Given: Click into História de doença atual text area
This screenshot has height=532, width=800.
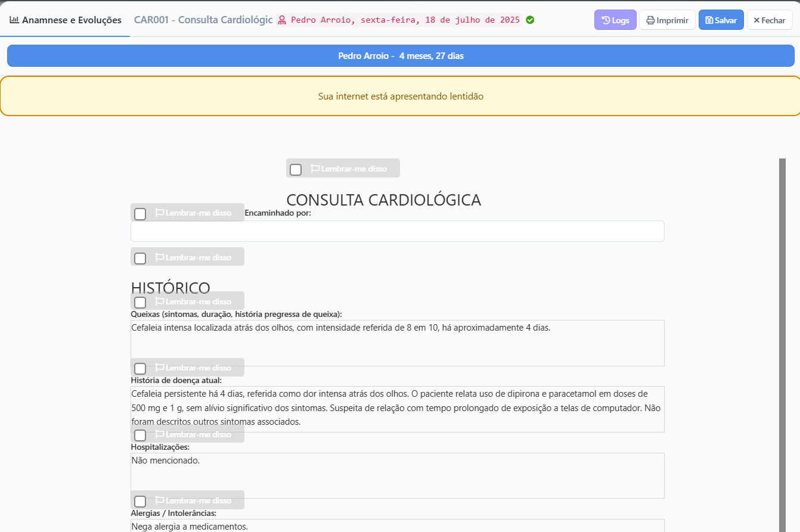Looking at the screenshot, I should pyautogui.click(x=398, y=409).
